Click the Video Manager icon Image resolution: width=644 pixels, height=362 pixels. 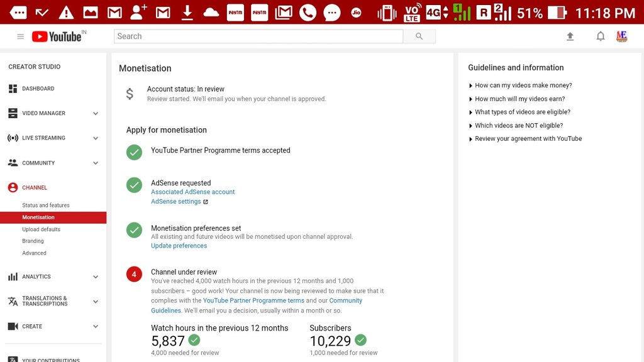tap(13, 113)
